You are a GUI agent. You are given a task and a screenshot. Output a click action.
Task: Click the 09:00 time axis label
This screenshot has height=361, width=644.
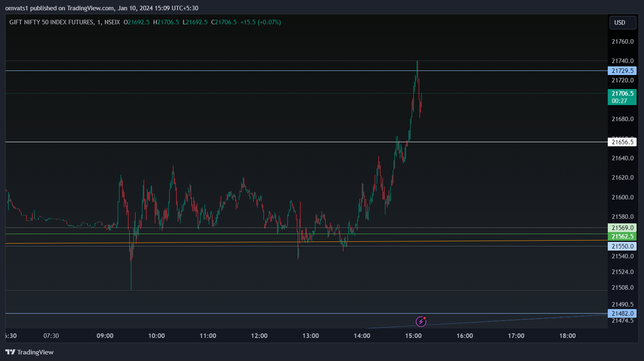(x=105, y=336)
